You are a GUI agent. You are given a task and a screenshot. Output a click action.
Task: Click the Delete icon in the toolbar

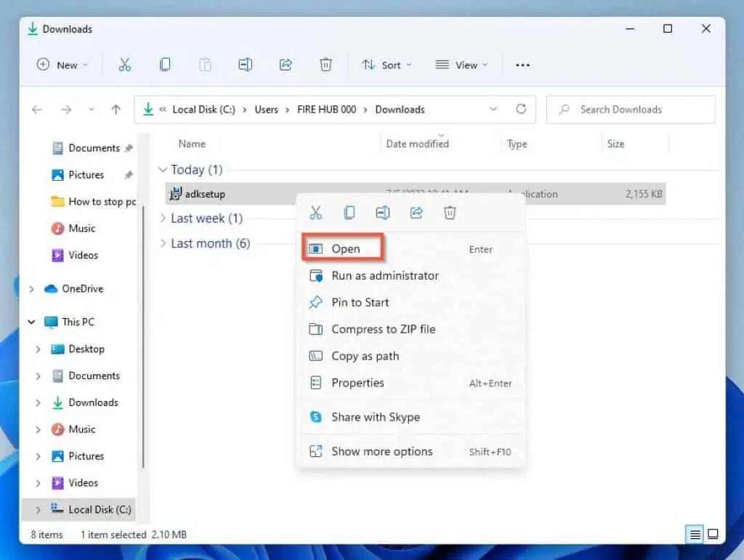325,65
